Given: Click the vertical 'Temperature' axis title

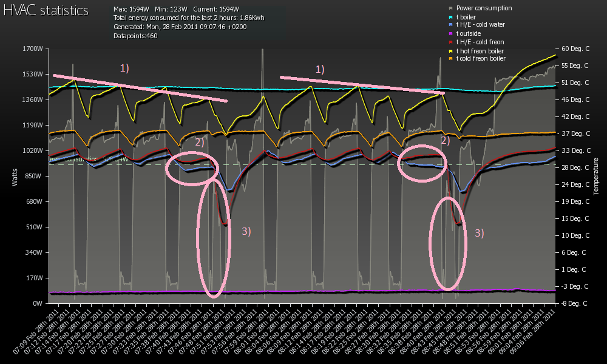Looking at the screenshot, I should [596, 176].
